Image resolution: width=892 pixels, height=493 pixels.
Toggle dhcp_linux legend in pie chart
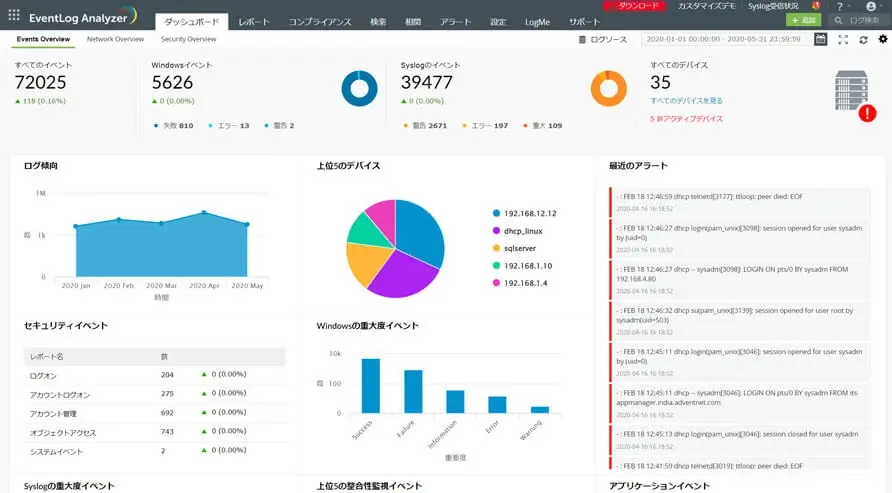coord(517,231)
